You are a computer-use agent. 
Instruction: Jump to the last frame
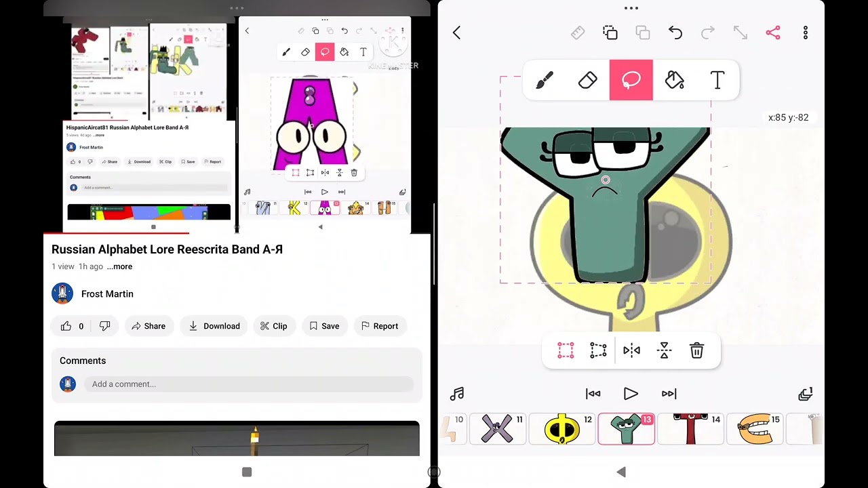[669, 394]
